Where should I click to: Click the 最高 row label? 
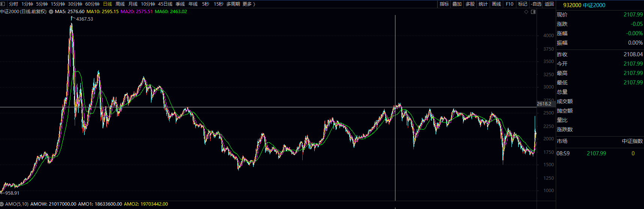click(562, 73)
